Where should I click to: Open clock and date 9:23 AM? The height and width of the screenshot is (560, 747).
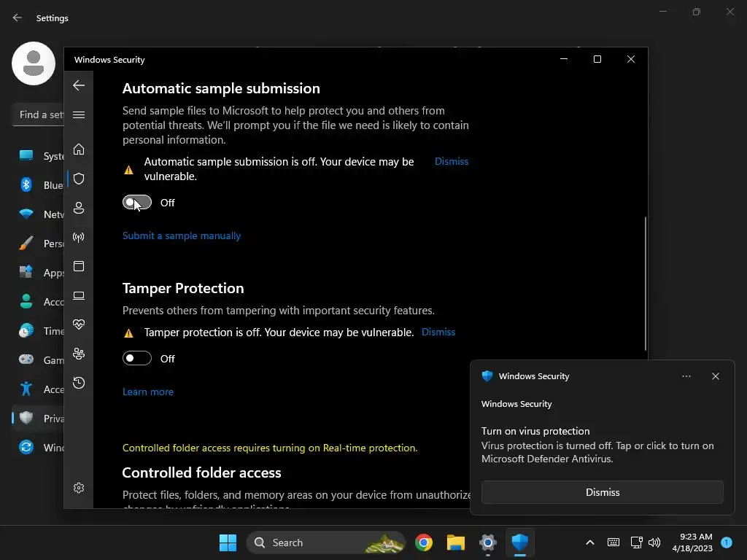coord(692,542)
